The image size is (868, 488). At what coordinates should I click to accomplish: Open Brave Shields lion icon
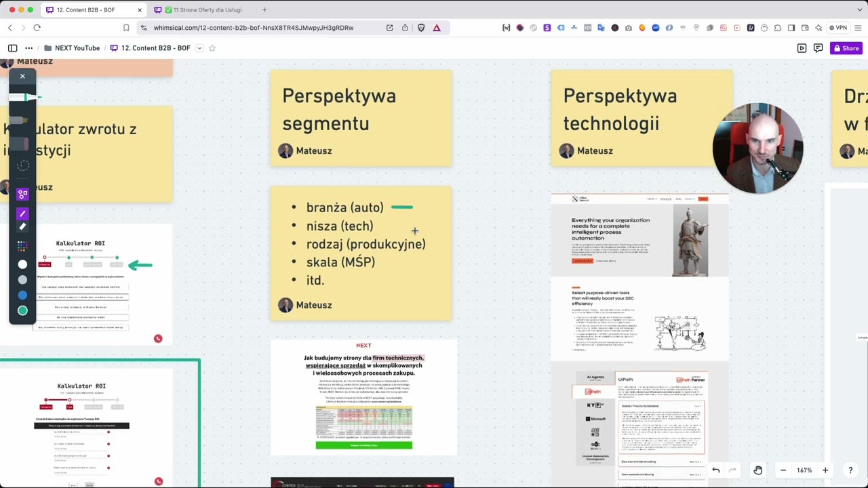pos(421,28)
